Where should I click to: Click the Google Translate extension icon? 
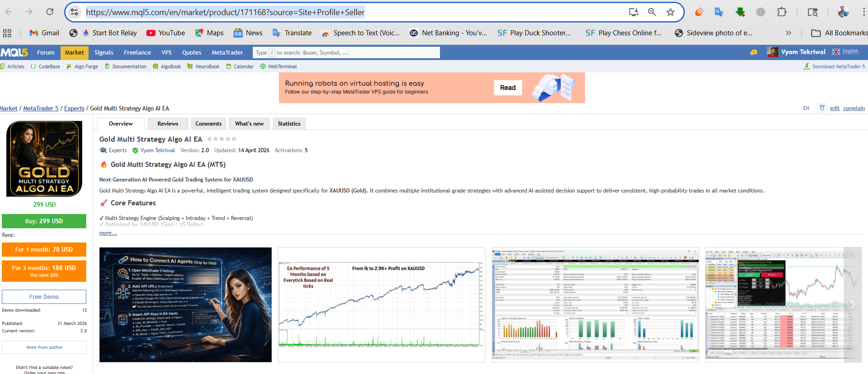tap(719, 12)
